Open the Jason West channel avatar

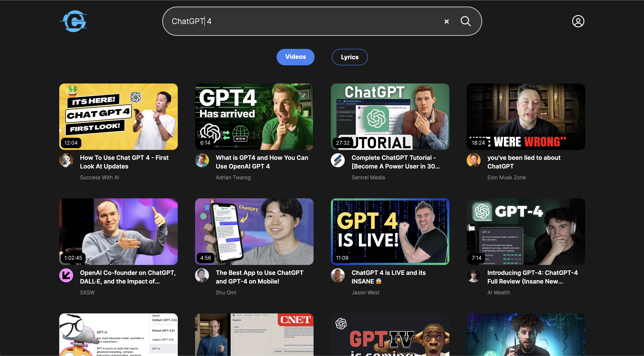tap(338, 275)
